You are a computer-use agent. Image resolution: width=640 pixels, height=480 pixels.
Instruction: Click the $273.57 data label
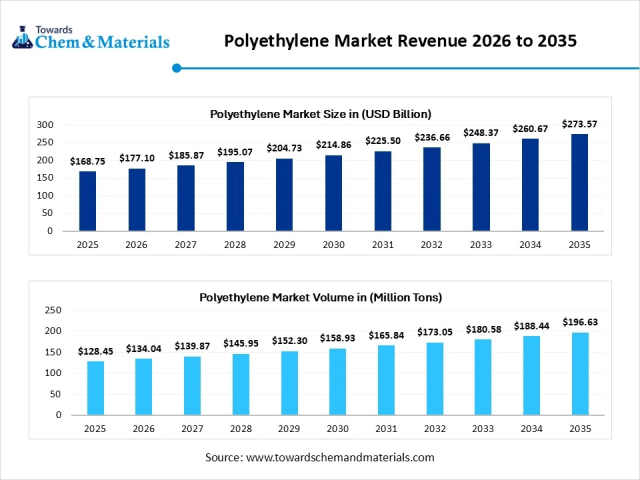(579, 124)
